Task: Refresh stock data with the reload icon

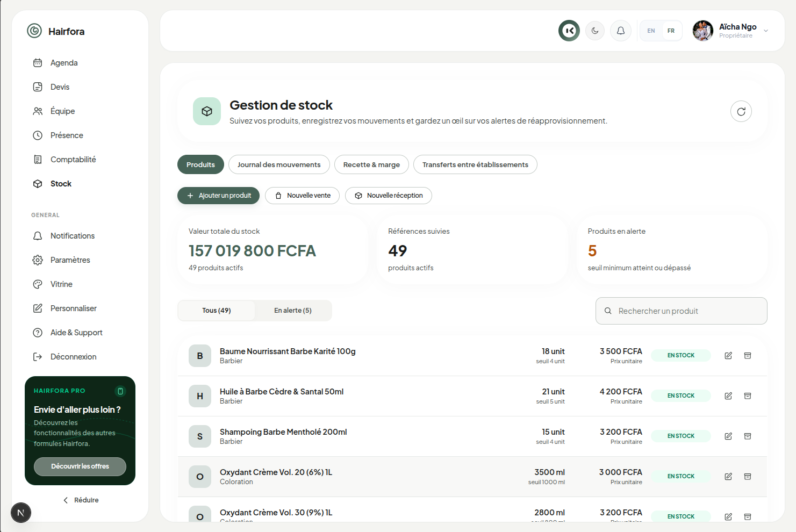Action: tap(741, 111)
